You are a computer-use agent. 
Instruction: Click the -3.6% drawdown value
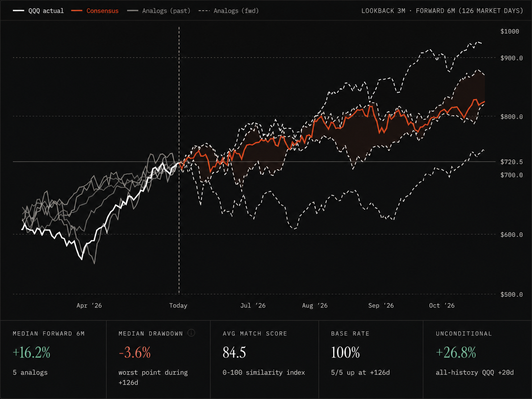[134, 353]
